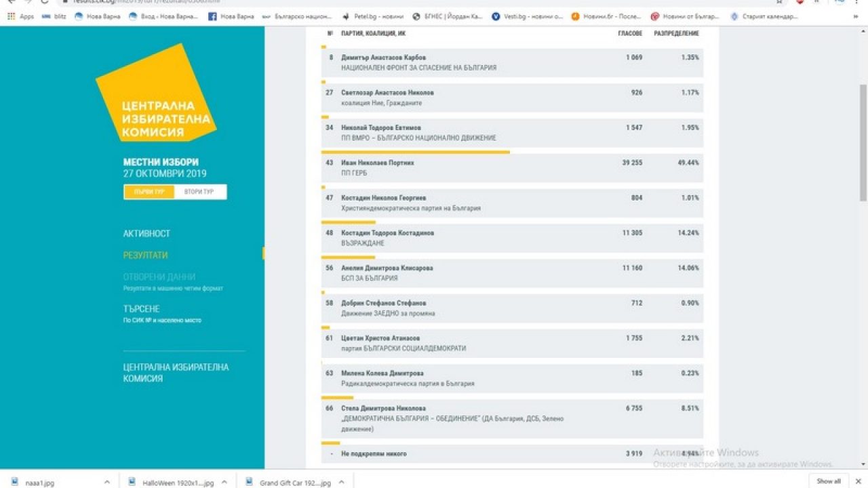Viewport: 868px width, 488px height.
Task: Open Търсене by СИК number
Action: [x=142, y=309]
